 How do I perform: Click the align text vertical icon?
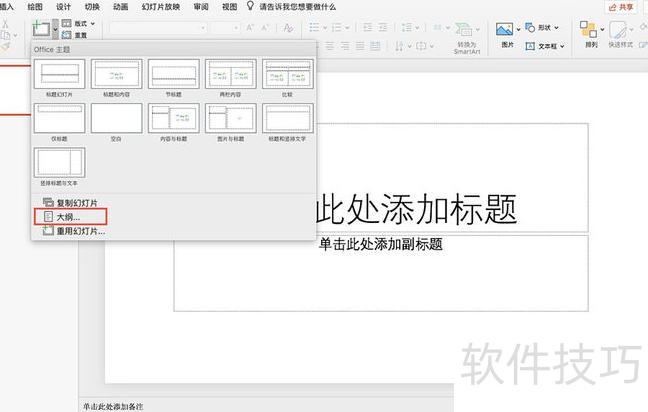click(x=421, y=46)
